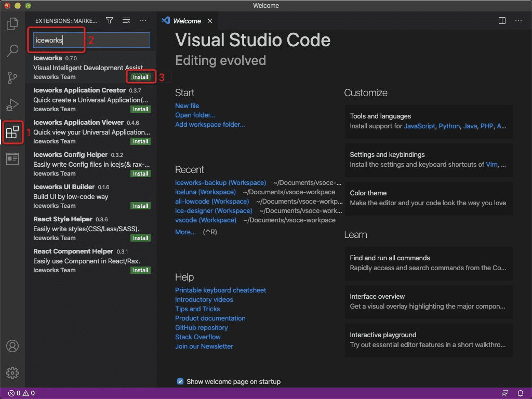Open Stack Overflow link
The image size is (532, 399).
[x=198, y=337]
